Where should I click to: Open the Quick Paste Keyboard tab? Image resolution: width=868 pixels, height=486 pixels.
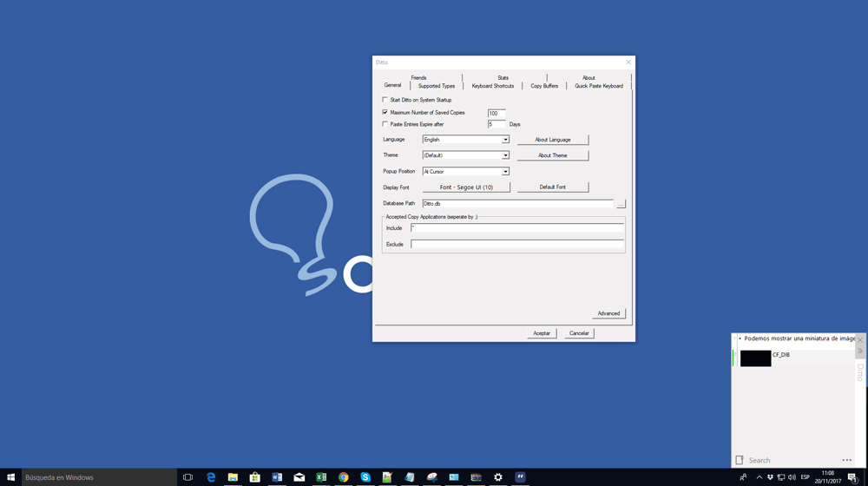598,86
